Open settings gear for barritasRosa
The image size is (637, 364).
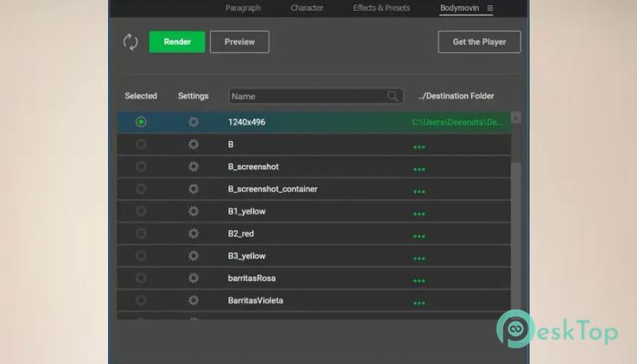pos(193,278)
